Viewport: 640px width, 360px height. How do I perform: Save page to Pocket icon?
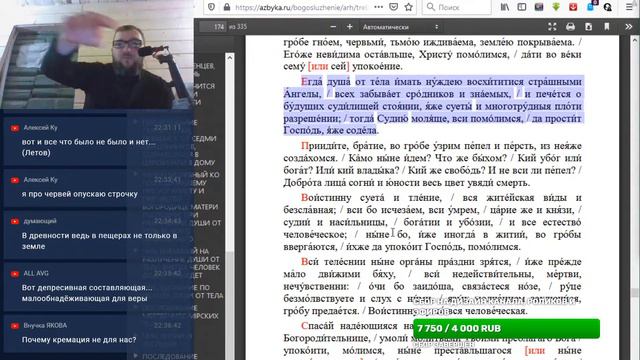(393, 7)
